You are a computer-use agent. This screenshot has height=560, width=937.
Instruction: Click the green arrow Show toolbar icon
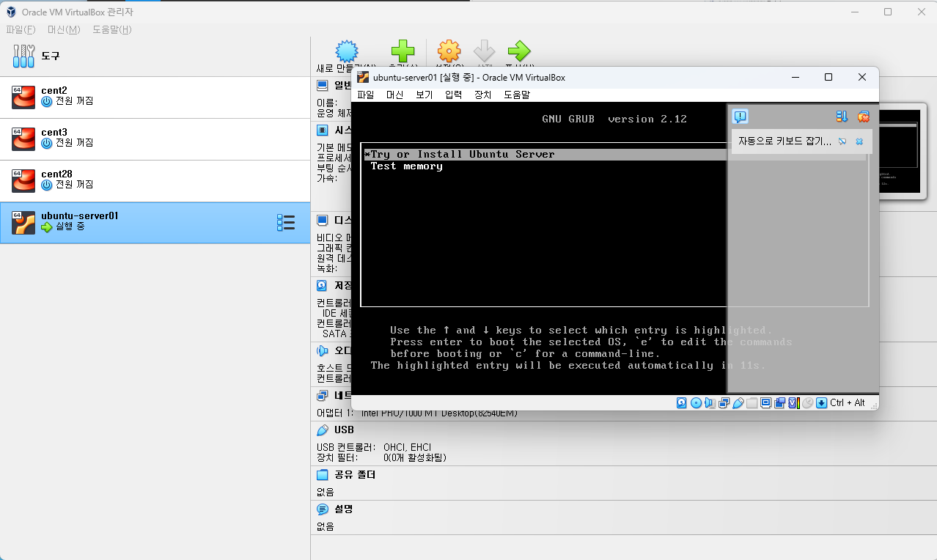point(519,51)
